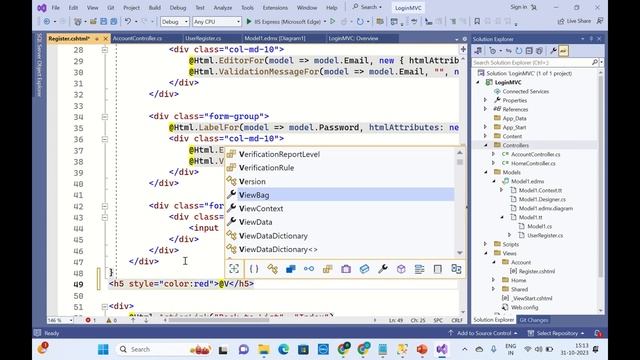Expand the App_Start folder
This screenshot has height=360, width=640.
[485, 127]
